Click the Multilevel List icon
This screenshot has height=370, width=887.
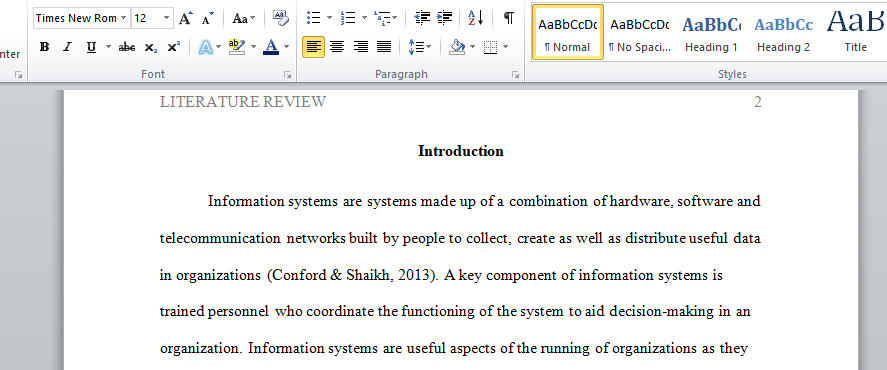click(382, 18)
